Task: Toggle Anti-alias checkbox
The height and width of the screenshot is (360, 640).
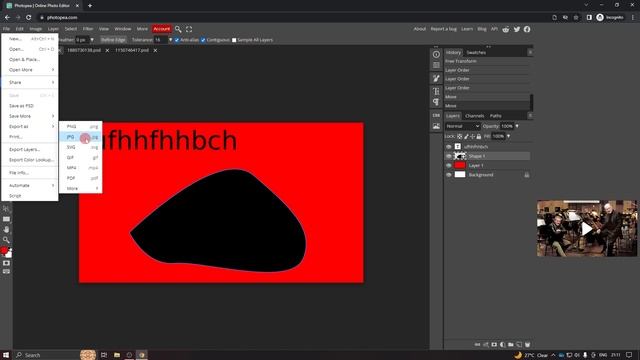Action: (177, 40)
